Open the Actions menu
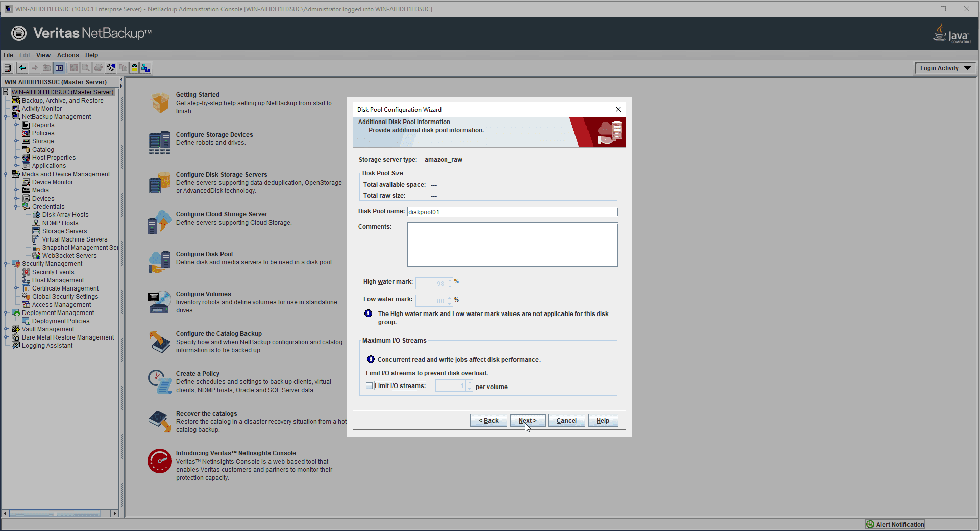This screenshot has width=980, height=531. (68, 55)
